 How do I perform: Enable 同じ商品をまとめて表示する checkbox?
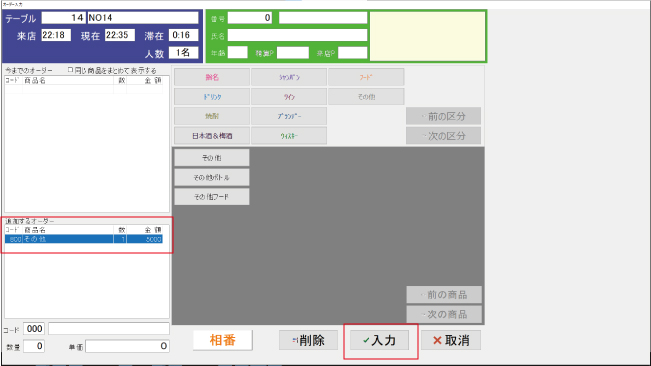(70, 70)
